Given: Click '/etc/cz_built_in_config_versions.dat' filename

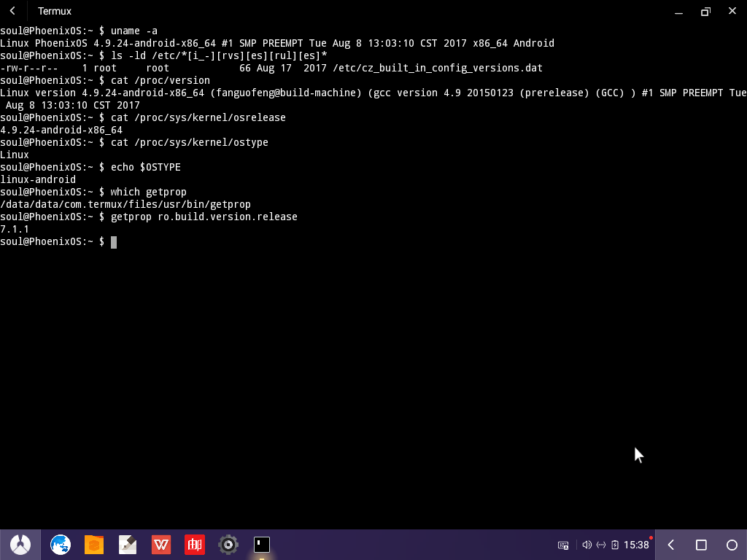Looking at the screenshot, I should pyautogui.click(x=438, y=68).
